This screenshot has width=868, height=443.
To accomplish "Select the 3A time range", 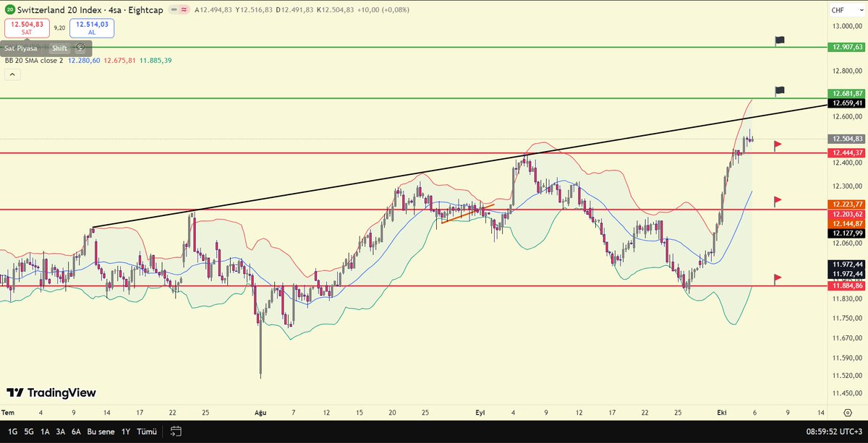I will (61, 431).
